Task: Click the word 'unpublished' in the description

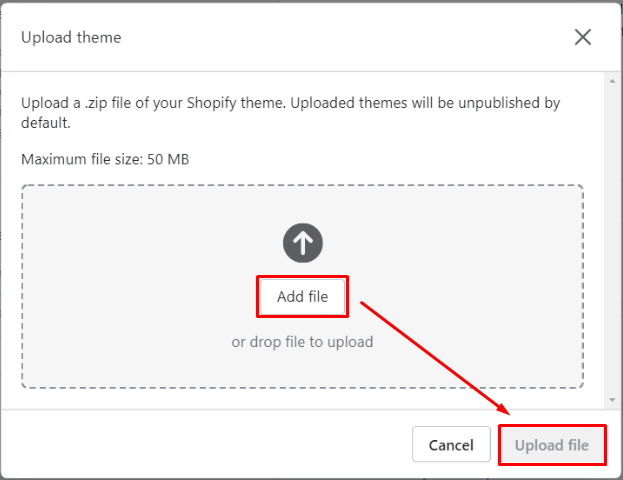Action: point(499,103)
